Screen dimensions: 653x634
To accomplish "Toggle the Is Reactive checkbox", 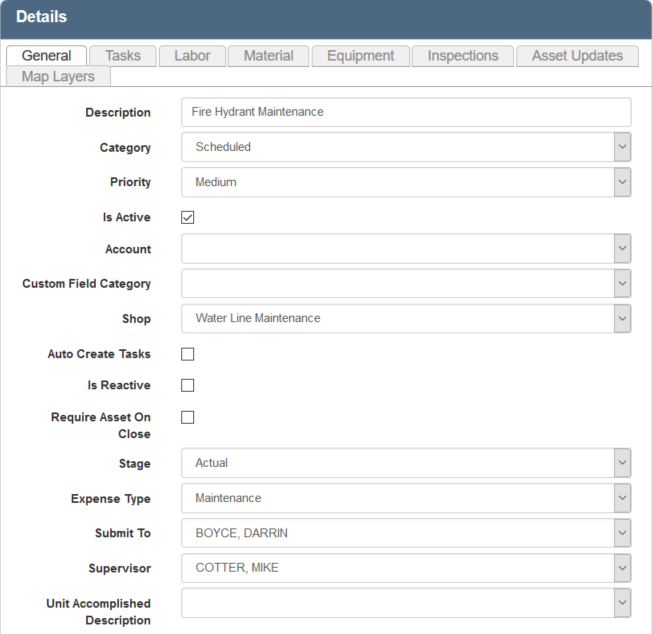I will coord(187,385).
